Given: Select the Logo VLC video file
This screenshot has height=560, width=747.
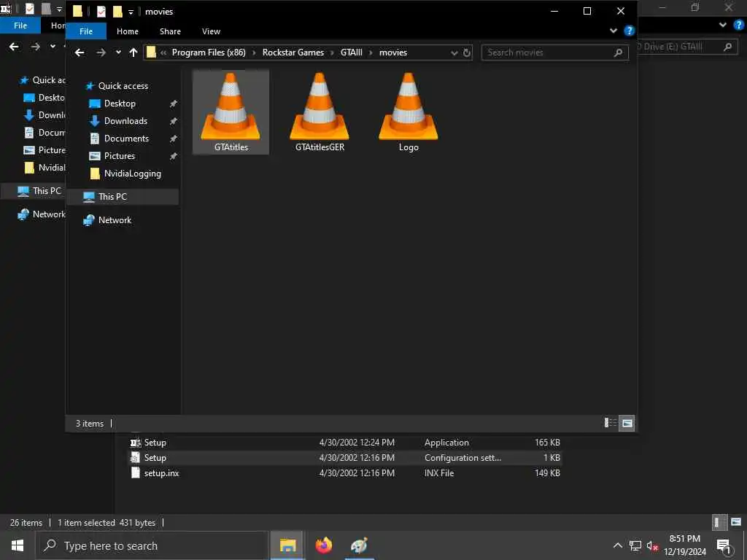Looking at the screenshot, I should (409, 112).
